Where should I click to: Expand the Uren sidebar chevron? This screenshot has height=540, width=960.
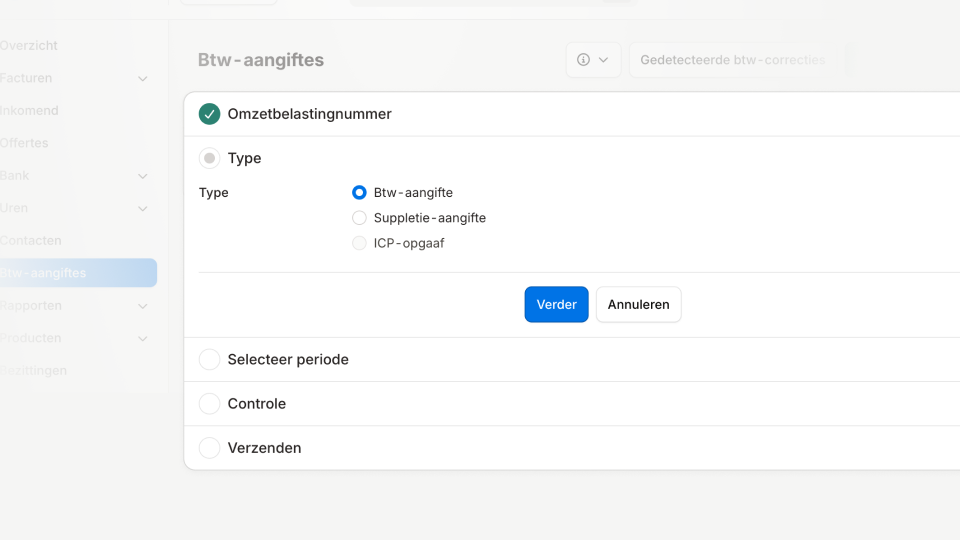point(143,208)
